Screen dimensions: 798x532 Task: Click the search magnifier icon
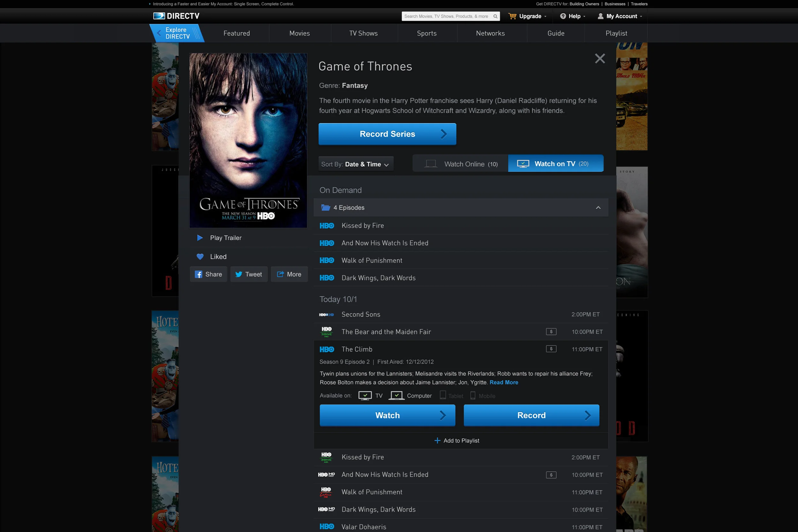click(495, 16)
